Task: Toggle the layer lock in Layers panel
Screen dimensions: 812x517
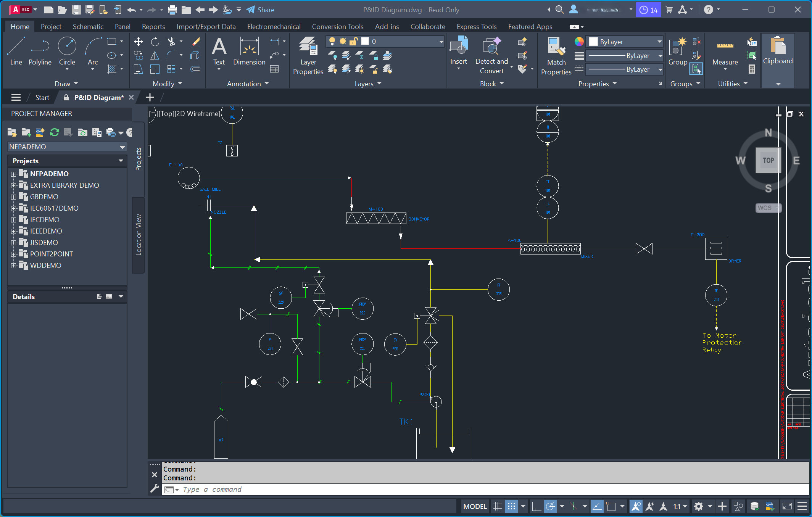Action: coord(353,41)
